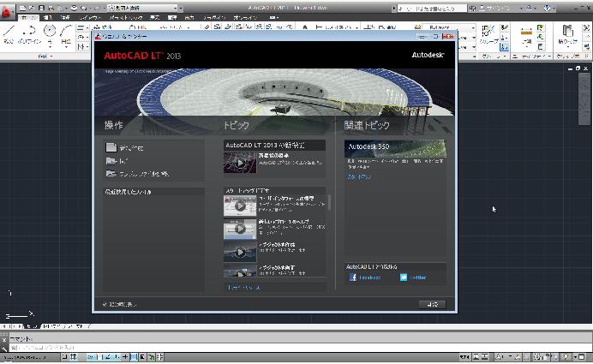Screen dimensions: 593x364
Task: Click the drawing area navigation bar slider
Action: point(584,98)
